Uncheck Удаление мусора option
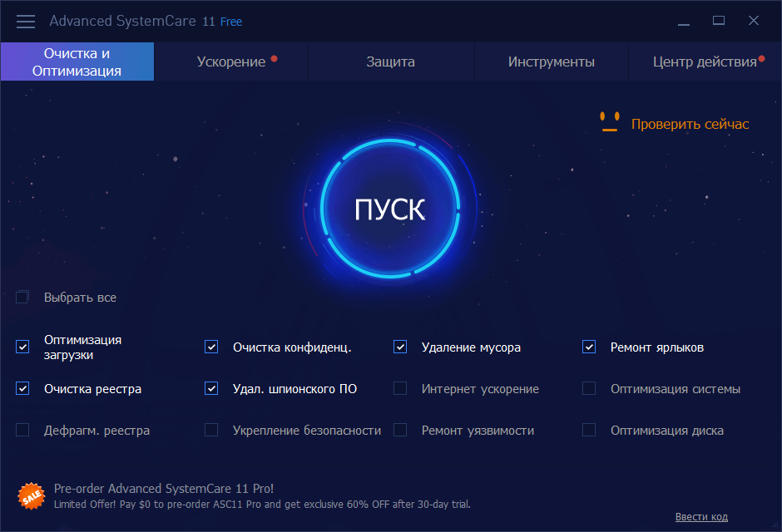 coord(400,347)
